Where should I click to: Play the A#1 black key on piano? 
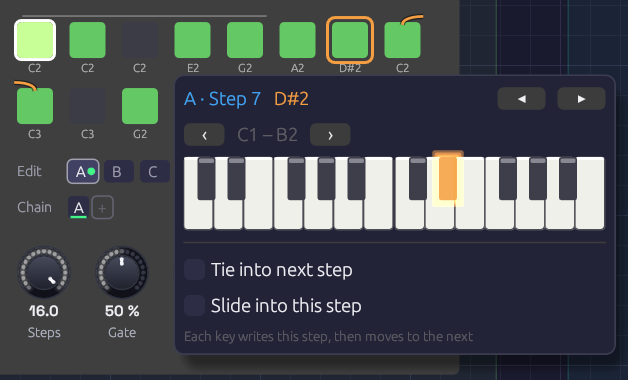point(356,179)
